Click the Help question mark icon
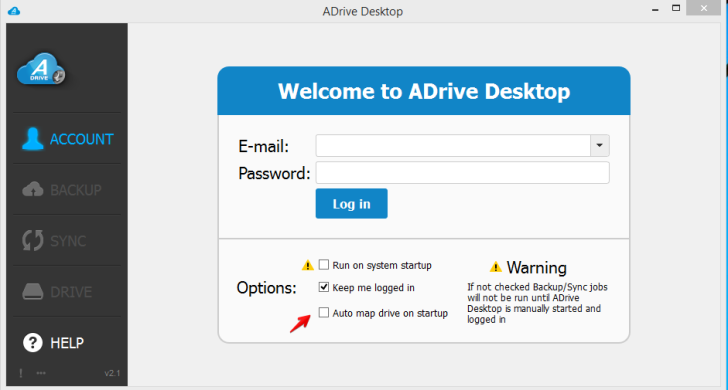Viewport: 728px width, 390px height. pyautogui.click(x=33, y=343)
